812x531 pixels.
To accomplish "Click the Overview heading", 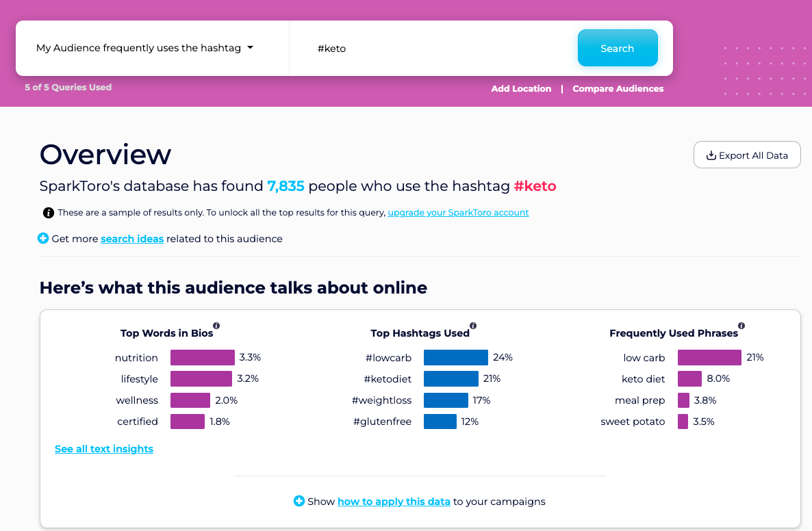I will click(x=105, y=154).
